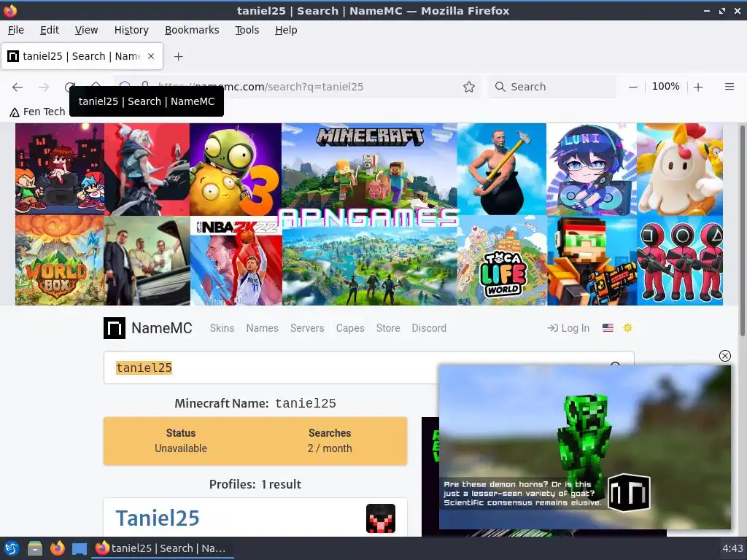Click the 100% zoom level indicator
747x560 pixels.
(x=665, y=87)
